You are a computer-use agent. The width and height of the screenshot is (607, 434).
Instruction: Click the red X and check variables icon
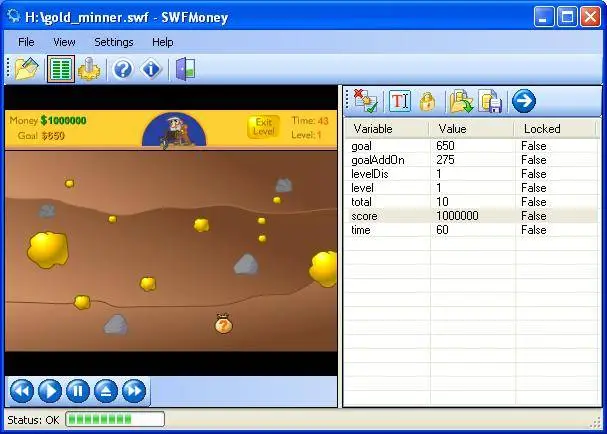[x=366, y=101]
